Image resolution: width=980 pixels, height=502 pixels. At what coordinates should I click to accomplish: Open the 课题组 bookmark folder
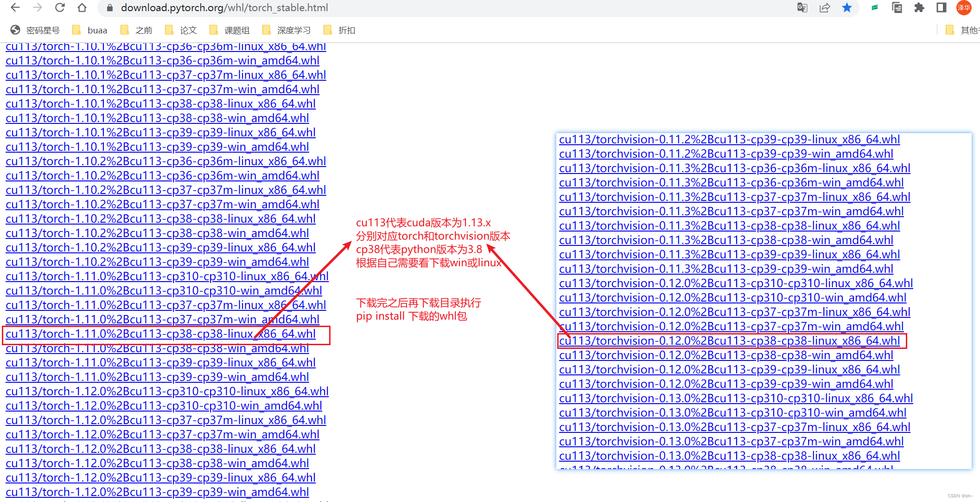(x=229, y=30)
